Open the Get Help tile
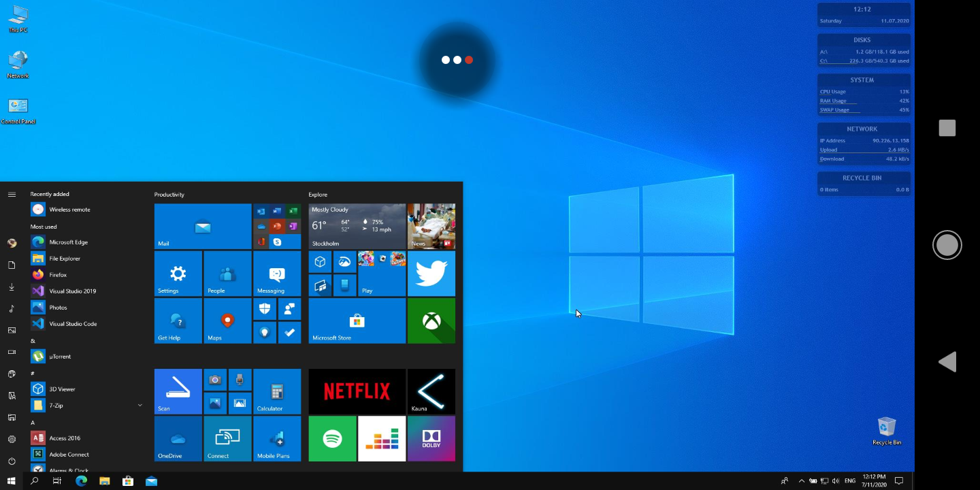This screenshot has width=980, height=490. click(178, 321)
